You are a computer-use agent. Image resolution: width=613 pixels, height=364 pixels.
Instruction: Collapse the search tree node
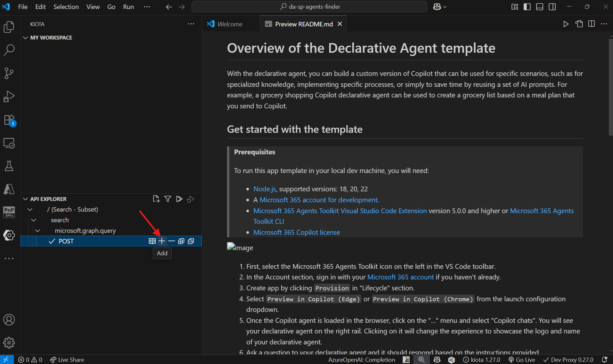[x=34, y=220]
